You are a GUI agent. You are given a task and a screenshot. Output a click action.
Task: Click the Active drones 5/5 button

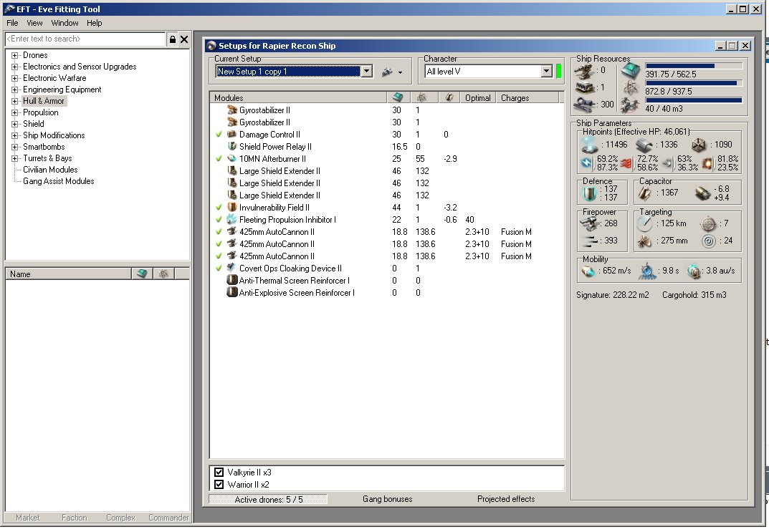click(268, 499)
